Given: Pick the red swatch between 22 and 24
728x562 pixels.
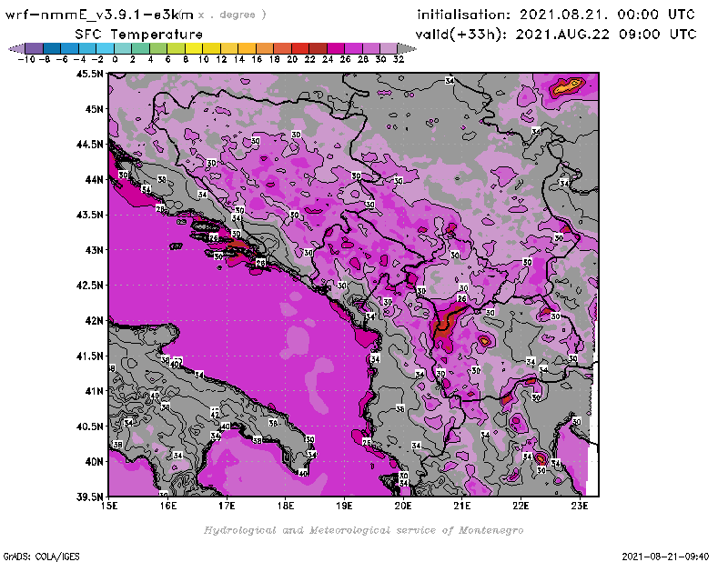Looking at the screenshot, I should pyautogui.click(x=318, y=47).
